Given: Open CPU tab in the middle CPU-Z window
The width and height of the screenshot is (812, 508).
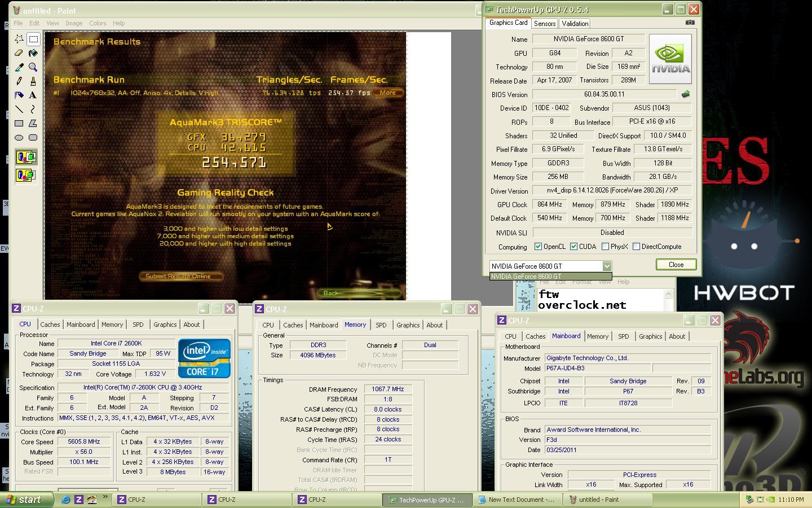Looking at the screenshot, I should 268,325.
